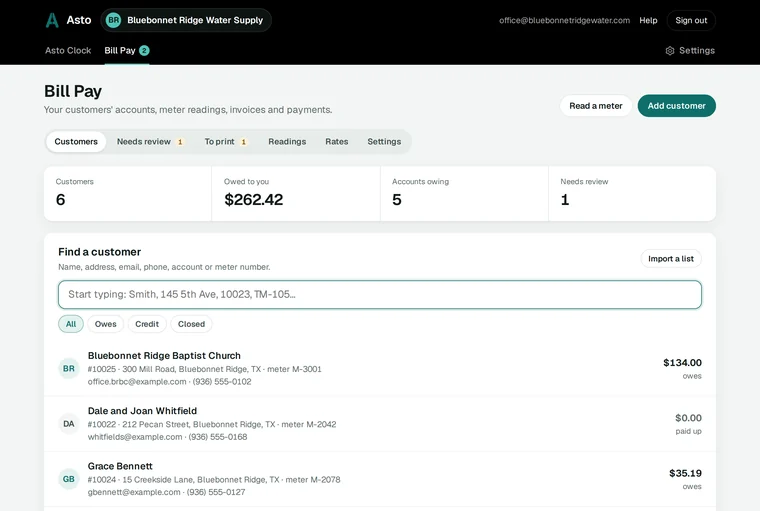
Task: Open the Asto Clock tab
Action: (68, 50)
